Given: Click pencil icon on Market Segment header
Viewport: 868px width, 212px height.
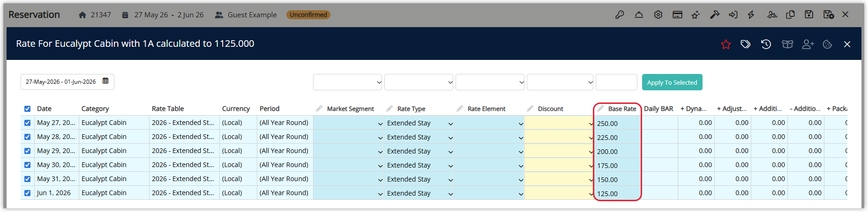Looking at the screenshot, I should pos(319,108).
